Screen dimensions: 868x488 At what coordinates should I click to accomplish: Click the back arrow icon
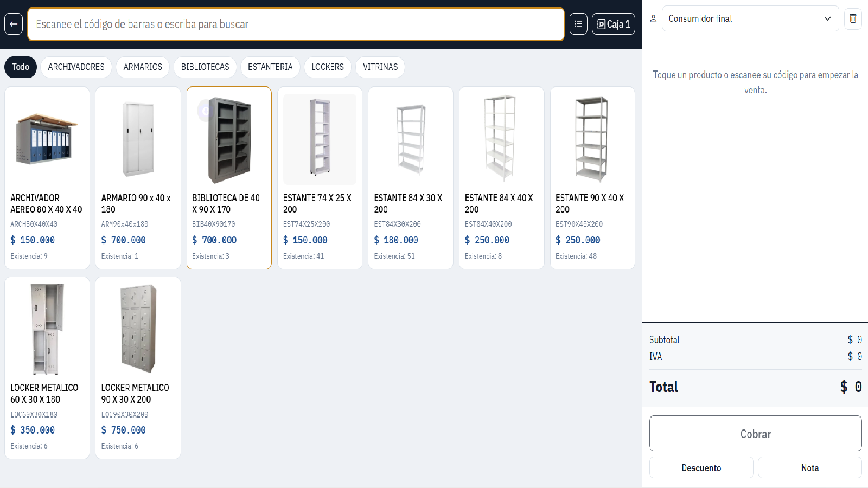pyautogui.click(x=14, y=24)
